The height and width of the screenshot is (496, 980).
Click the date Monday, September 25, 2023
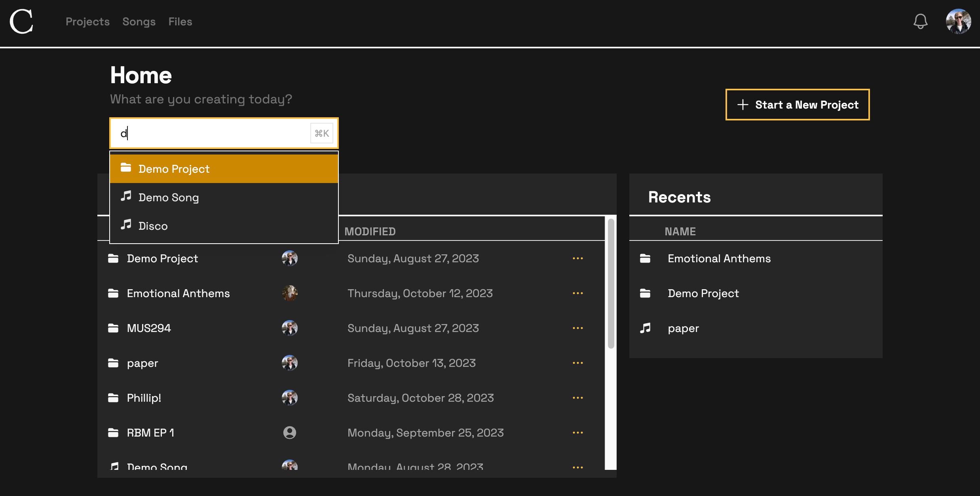tap(425, 433)
